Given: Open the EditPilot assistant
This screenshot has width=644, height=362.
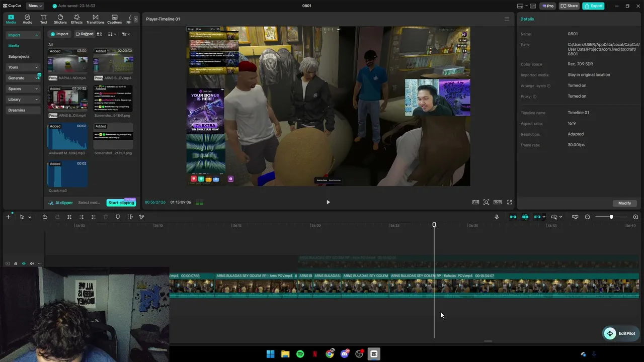Looking at the screenshot, I should click(620, 333).
